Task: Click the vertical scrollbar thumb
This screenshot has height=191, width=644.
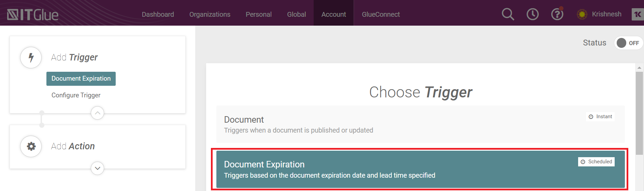Action: coord(639,113)
